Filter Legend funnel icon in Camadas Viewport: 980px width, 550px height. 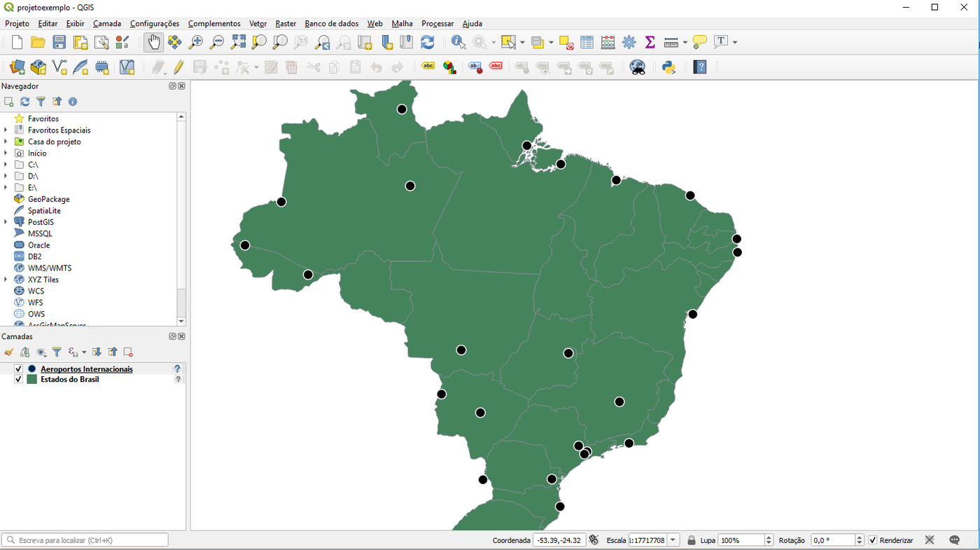click(57, 352)
